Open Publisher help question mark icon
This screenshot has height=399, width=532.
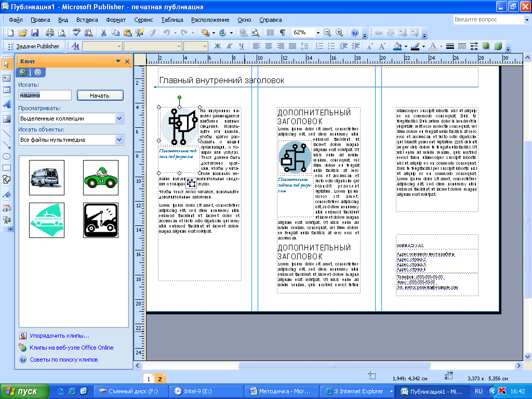click(355, 33)
